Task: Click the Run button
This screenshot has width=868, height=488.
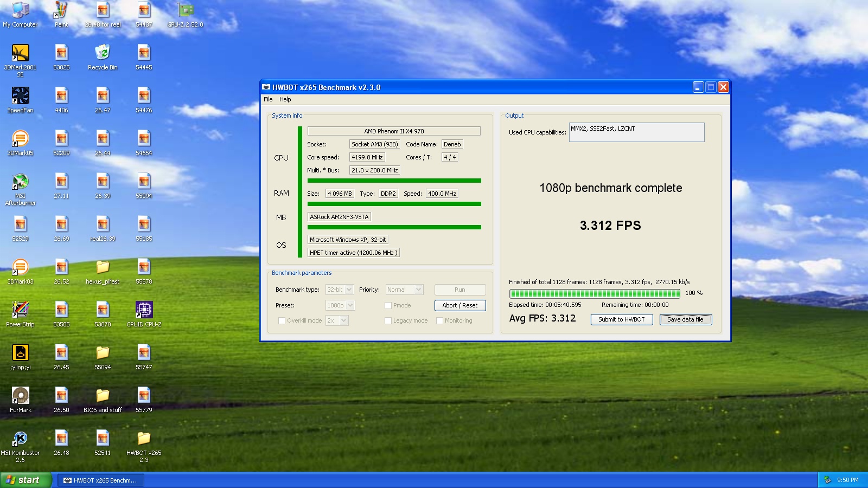Action: pos(460,290)
